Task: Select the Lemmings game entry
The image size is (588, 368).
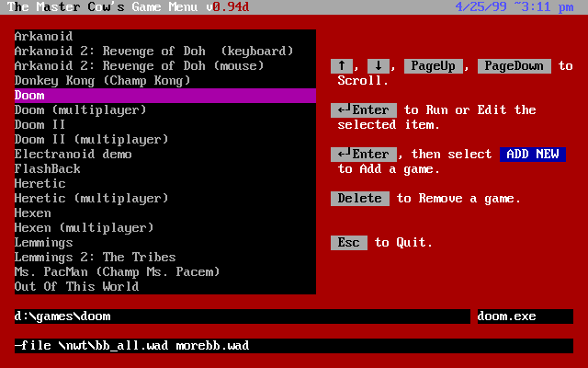Action: 165,243
